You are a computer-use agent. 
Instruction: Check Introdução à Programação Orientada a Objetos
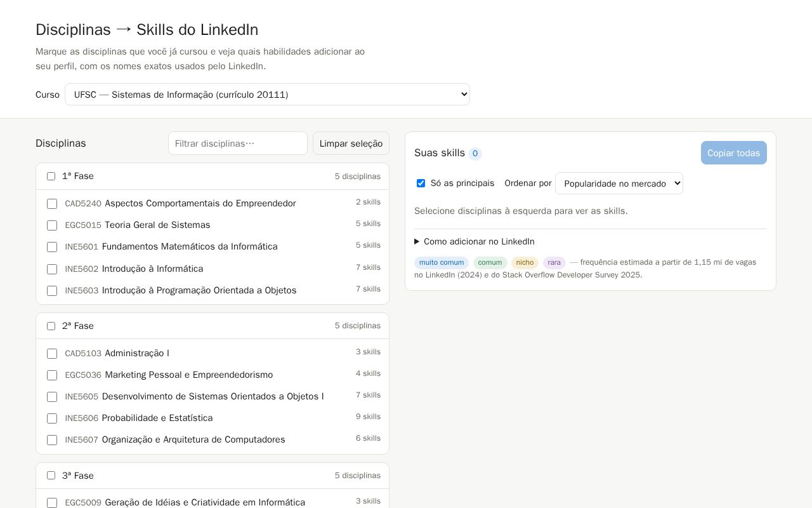click(52, 291)
